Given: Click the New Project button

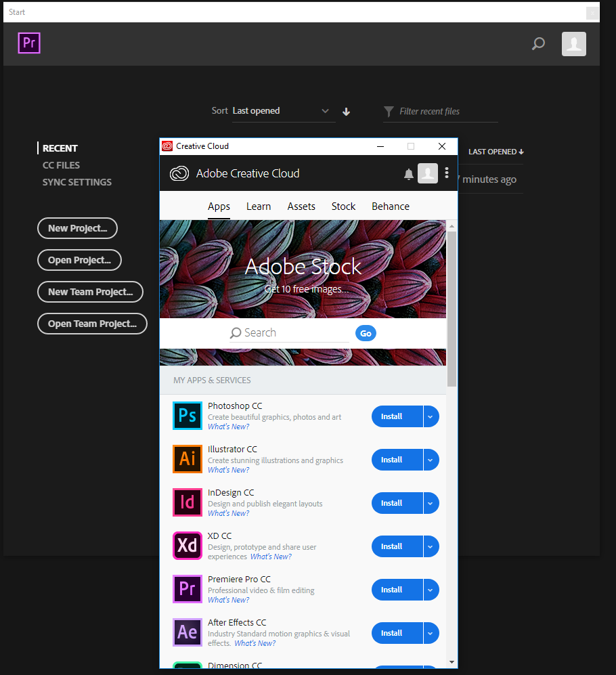Looking at the screenshot, I should (77, 228).
